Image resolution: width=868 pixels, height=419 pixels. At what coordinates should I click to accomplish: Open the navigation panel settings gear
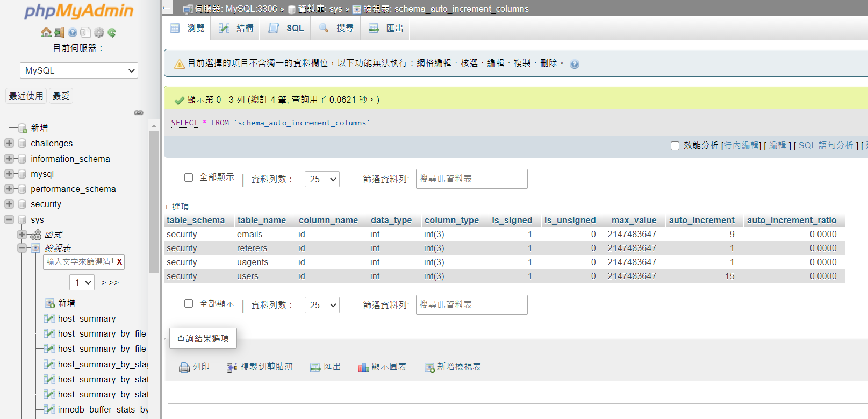[x=99, y=33]
